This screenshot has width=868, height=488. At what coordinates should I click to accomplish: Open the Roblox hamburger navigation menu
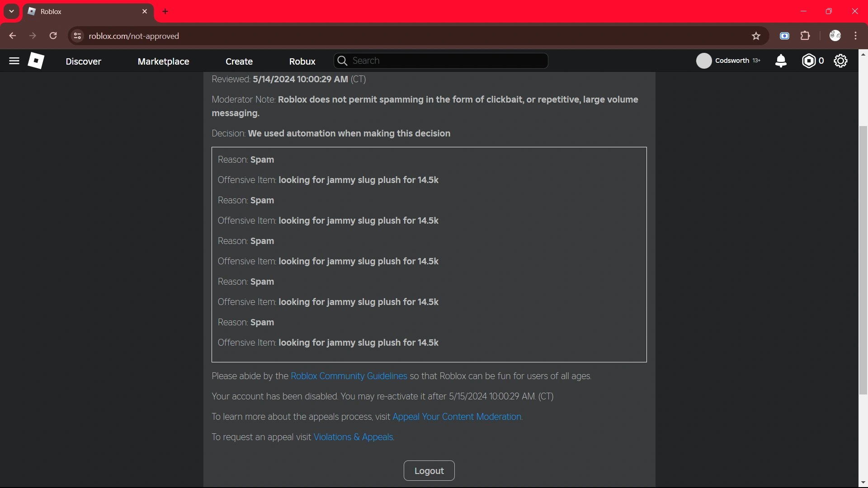[14, 61]
